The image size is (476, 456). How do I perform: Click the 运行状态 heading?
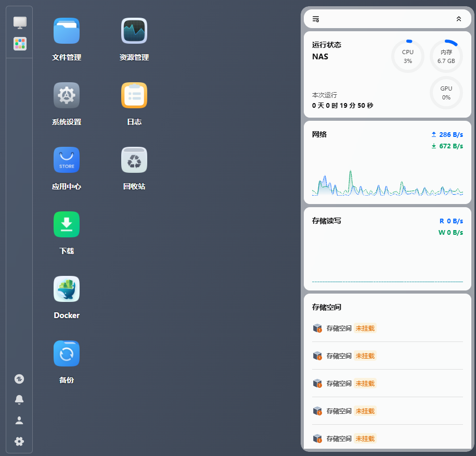coord(326,45)
